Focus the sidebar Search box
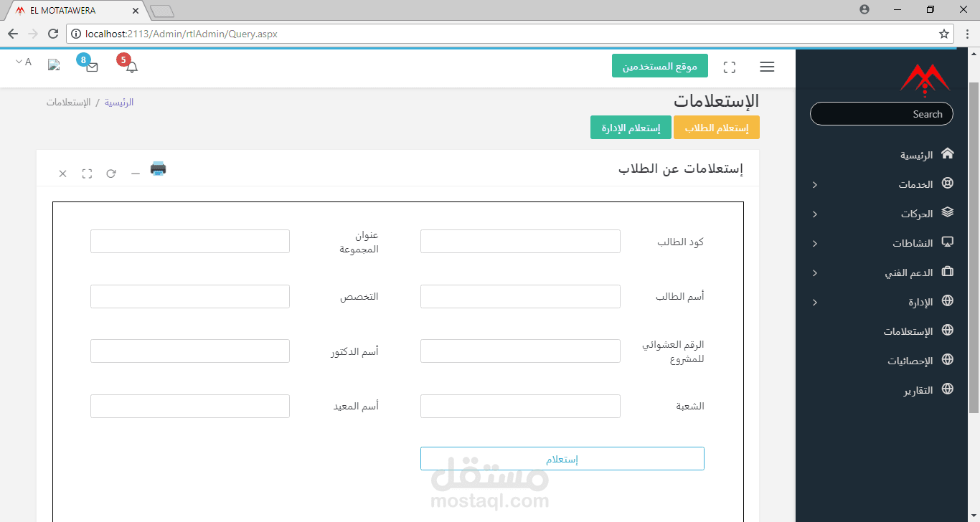This screenshot has height=522, width=980. [881, 114]
